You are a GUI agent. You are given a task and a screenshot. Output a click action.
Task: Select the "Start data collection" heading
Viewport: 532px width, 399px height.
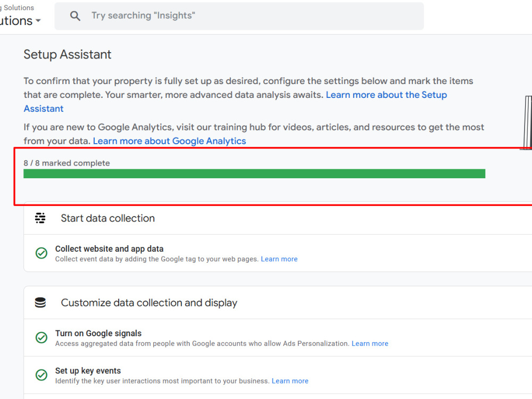[x=107, y=218]
